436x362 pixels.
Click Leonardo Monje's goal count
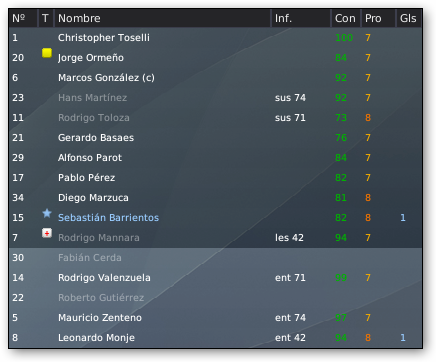pyautogui.click(x=403, y=338)
